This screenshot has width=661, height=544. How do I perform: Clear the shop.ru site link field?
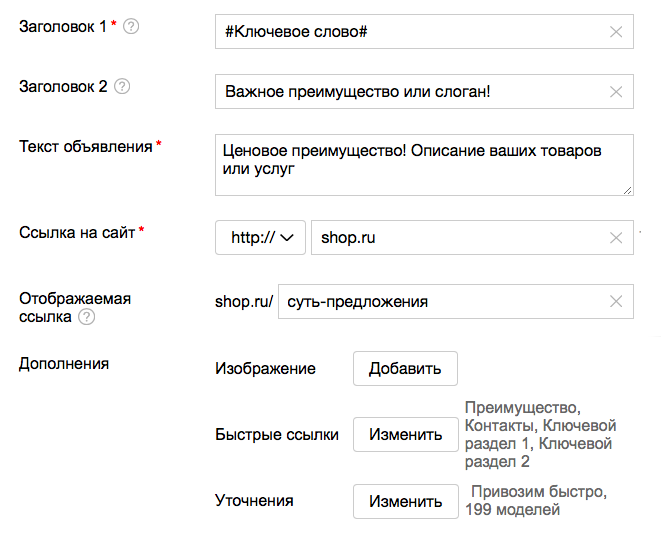pyautogui.click(x=616, y=238)
